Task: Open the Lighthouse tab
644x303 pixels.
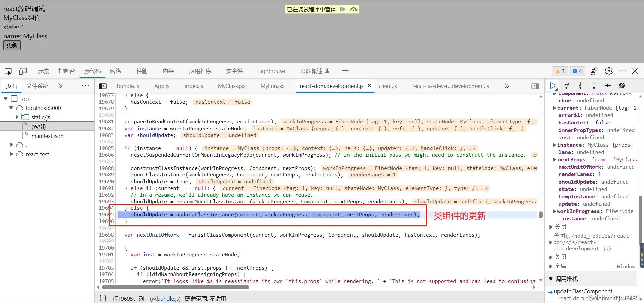Action: tap(271, 71)
